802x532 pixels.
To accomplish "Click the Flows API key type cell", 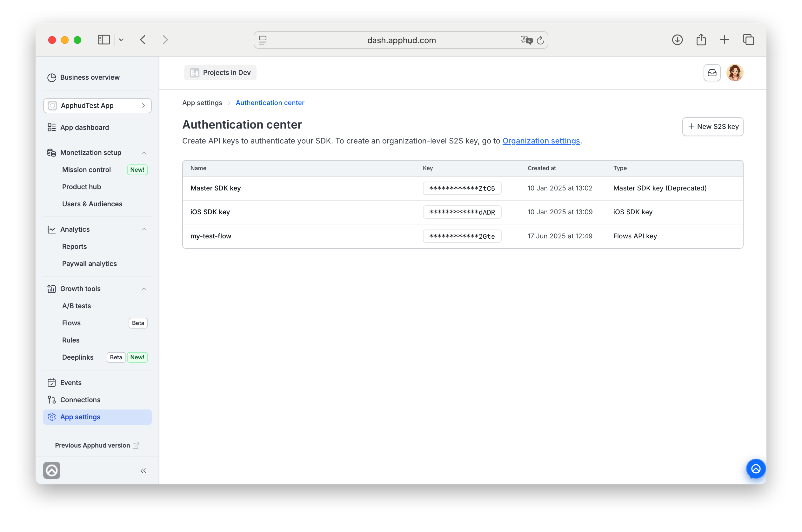I will (635, 236).
